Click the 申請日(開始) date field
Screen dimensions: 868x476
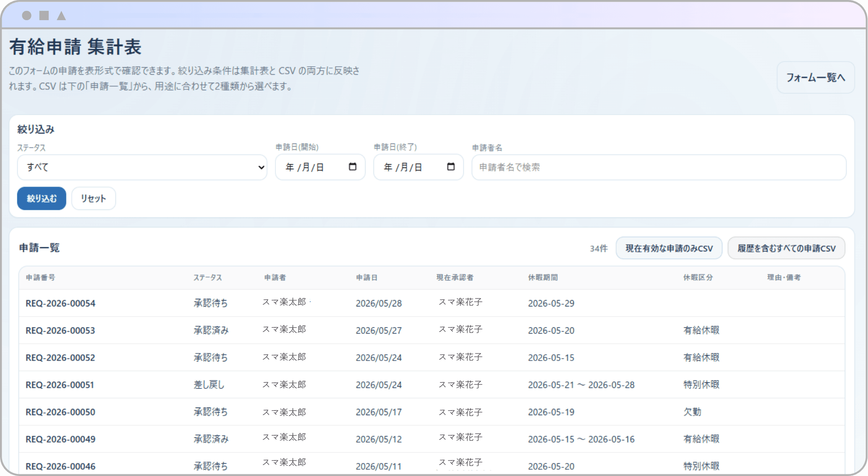(x=320, y=167)
